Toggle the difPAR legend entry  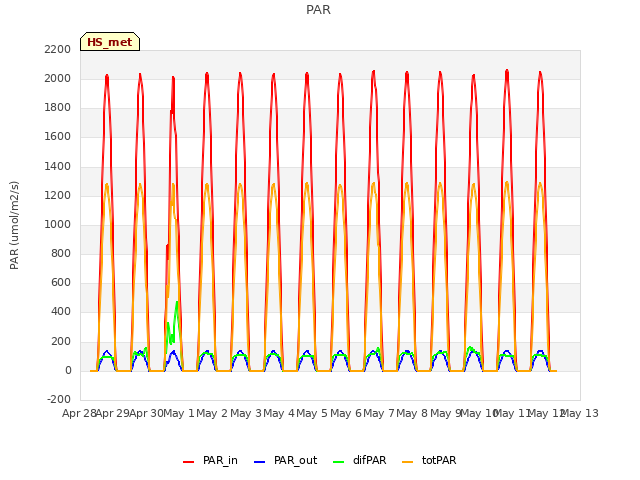[360, 460]
